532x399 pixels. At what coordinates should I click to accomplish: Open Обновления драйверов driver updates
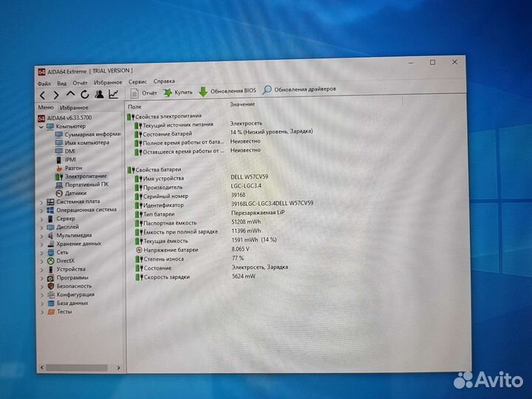pos(299,89)
